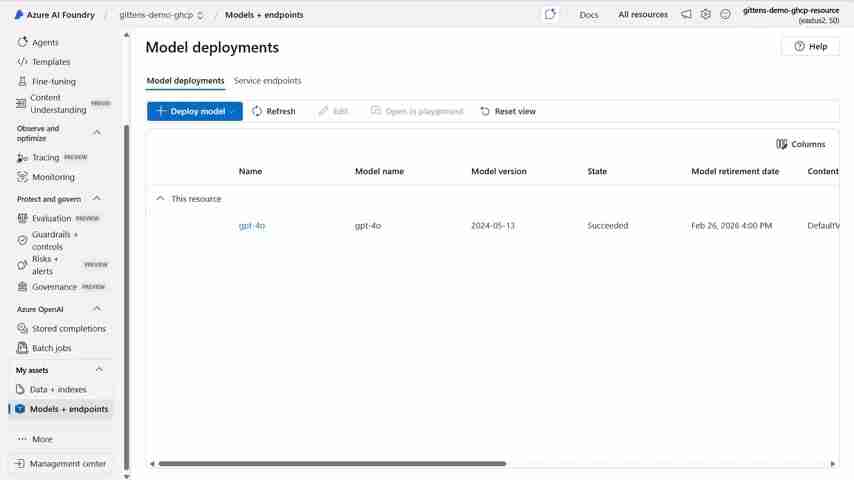The width and height of the screenshot is (854, 480).
Task: Click the Name column header
Action: point(251,171)
